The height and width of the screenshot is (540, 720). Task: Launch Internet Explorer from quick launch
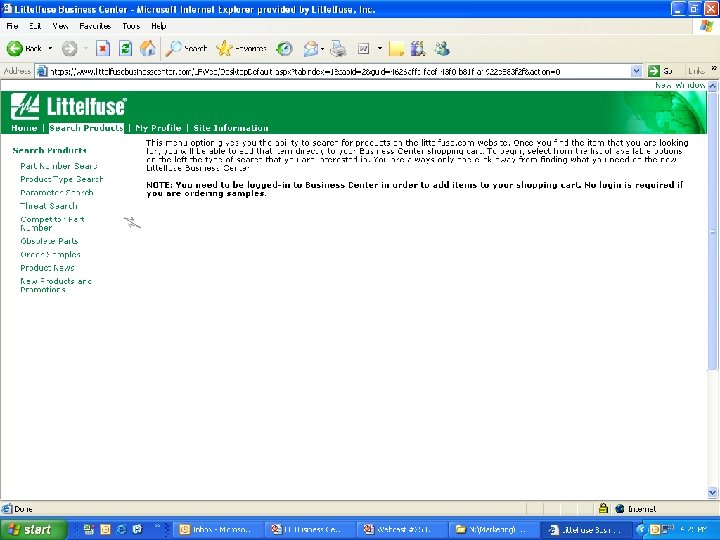coord(121,529)
